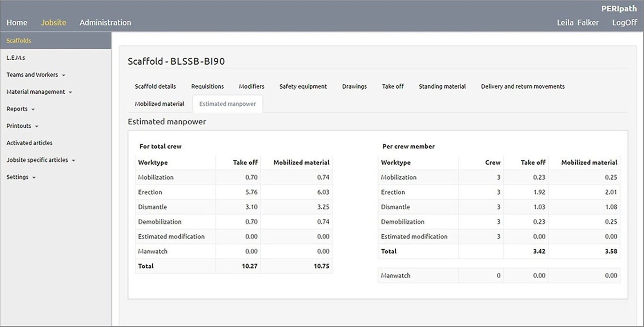Go to Home in top navigation
Image resolution: width=644 pixels, height=327 pixels.
[17, 23]
